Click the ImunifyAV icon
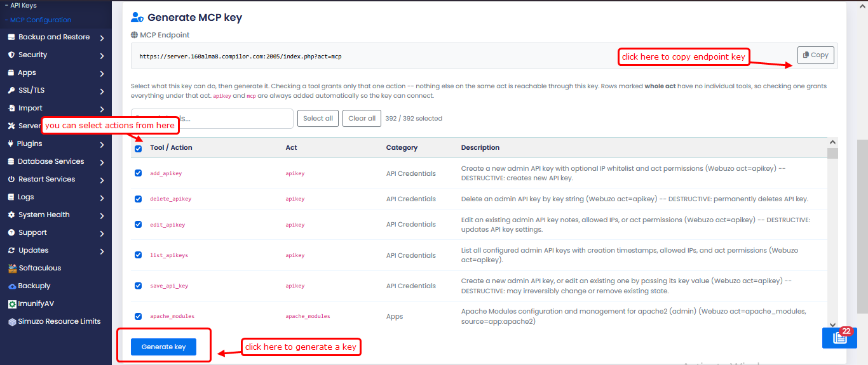868x365 pixels. tap(12, 304)
